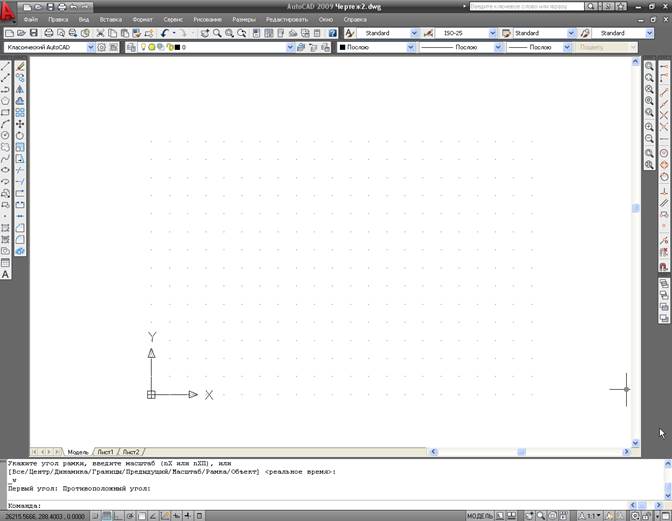This screenshot has height=521, width=672.
Task: Select the Chamfer tool
Action: (x=20, y=228)
